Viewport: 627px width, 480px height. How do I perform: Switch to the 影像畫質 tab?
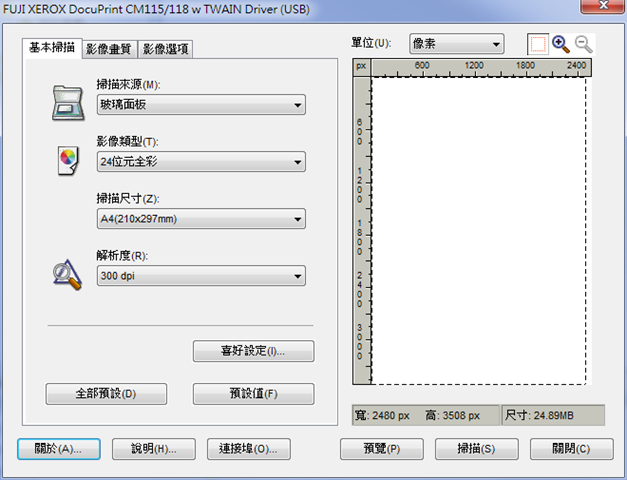109,49
